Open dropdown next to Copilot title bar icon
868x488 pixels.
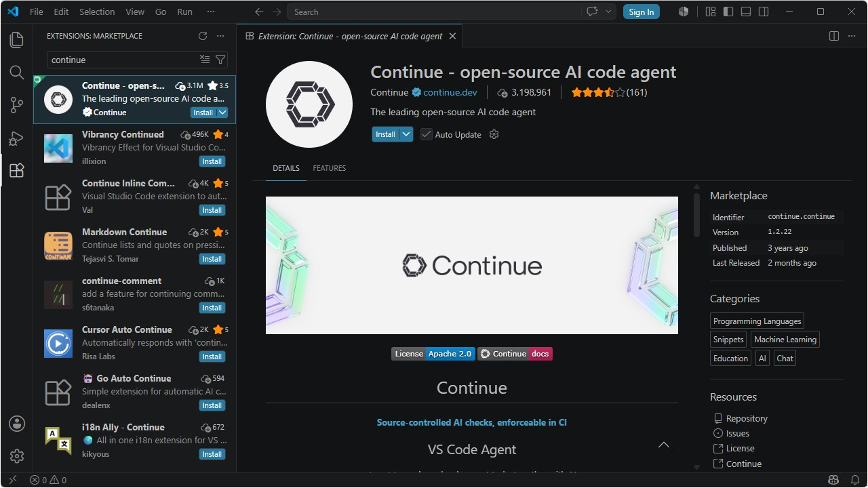coord(608,12)
